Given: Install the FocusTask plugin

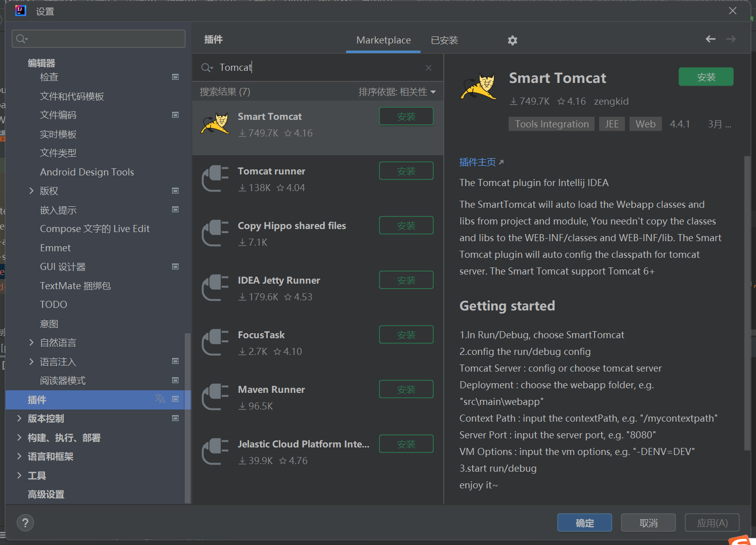Looking at the screenshot, I should [x=406, y=335].
